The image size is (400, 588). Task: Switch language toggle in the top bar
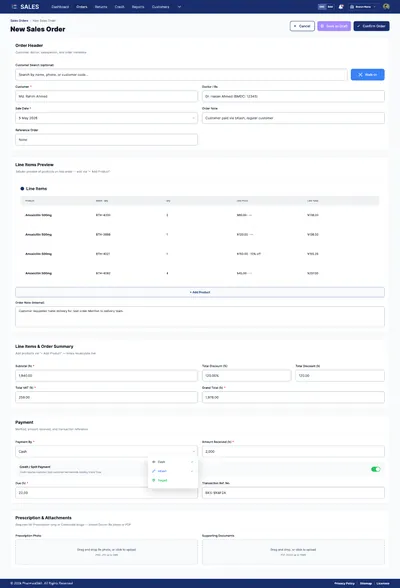[x=326, y=7]
